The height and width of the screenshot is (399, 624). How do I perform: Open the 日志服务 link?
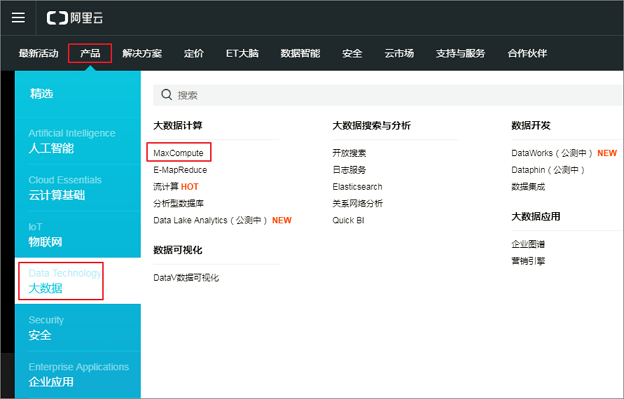point(349,170)
